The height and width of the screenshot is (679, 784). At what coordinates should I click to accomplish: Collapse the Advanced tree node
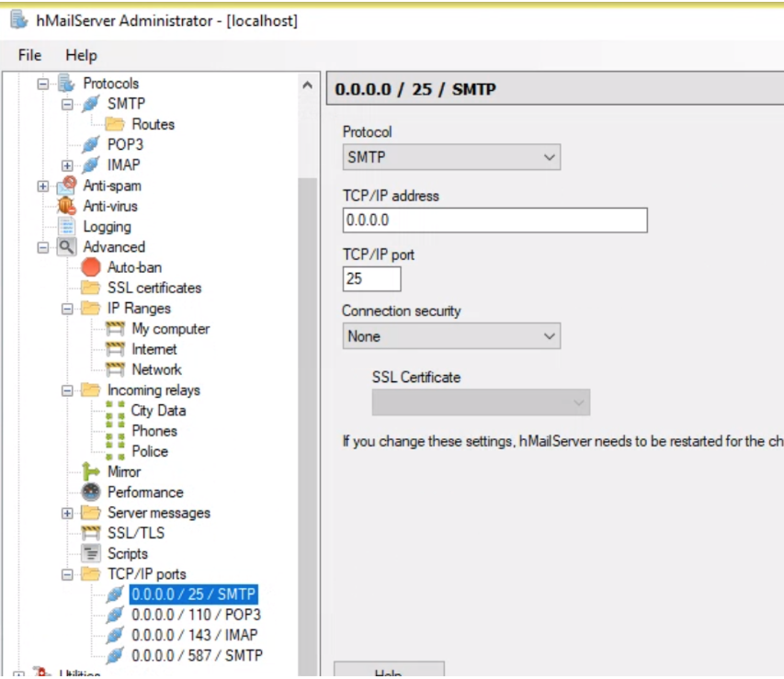click(x=43, y=247)
